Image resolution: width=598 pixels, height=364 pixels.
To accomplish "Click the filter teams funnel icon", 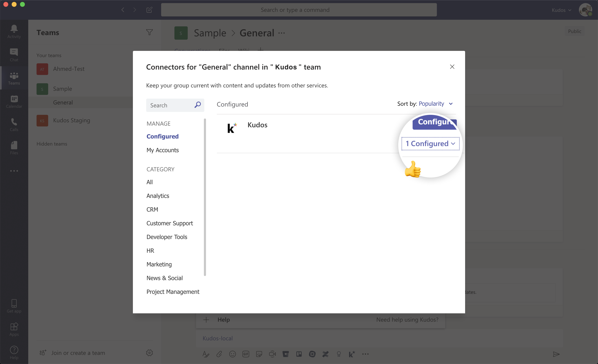I will tap(149, 32).
